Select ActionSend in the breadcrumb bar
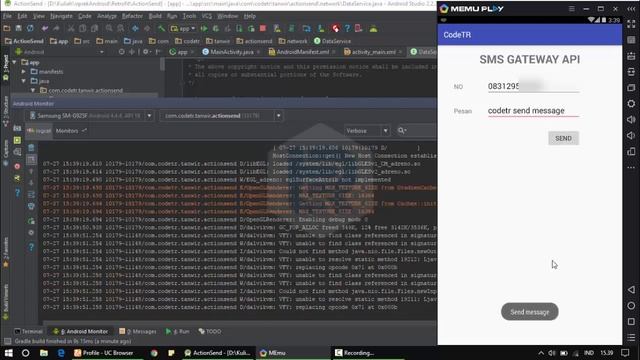Image resolution: width=640 pixels, height=360 pixels. point(24,41)
